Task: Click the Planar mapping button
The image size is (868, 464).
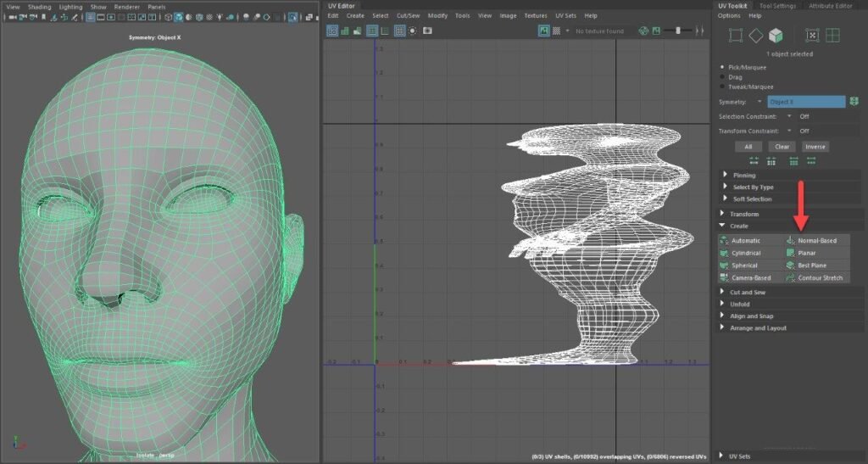Action: (x=816, y=253)
